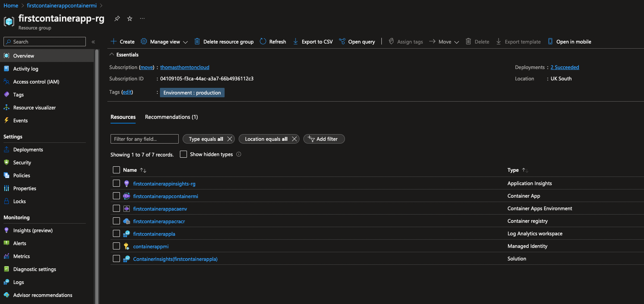
Task: Click the Assign tags icon
Action: pyautogui.click(x=391, y=41)
